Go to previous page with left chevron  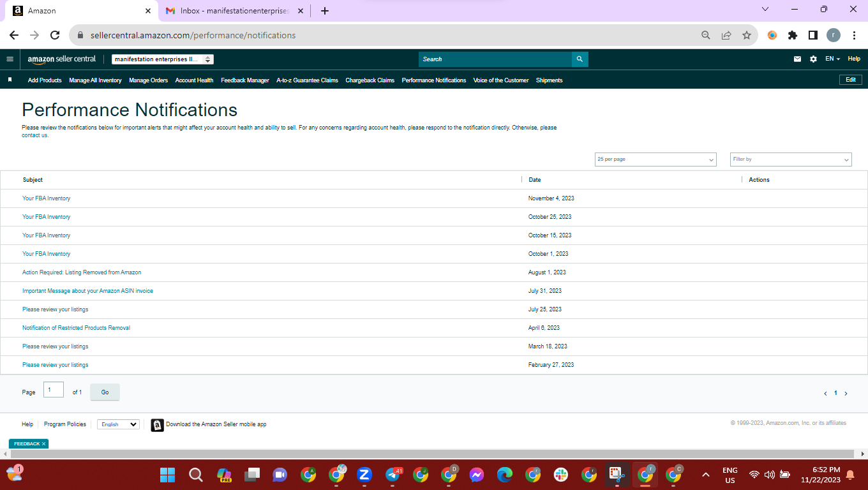click(x=825, y=394)
